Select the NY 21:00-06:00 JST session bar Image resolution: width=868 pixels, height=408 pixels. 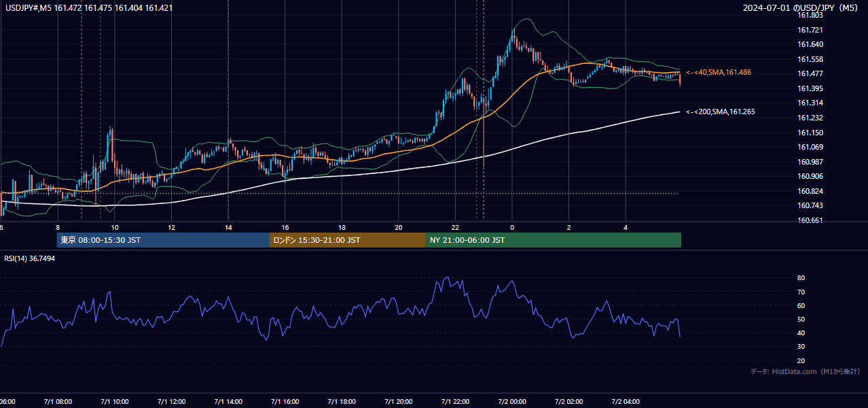coord(554,240)
